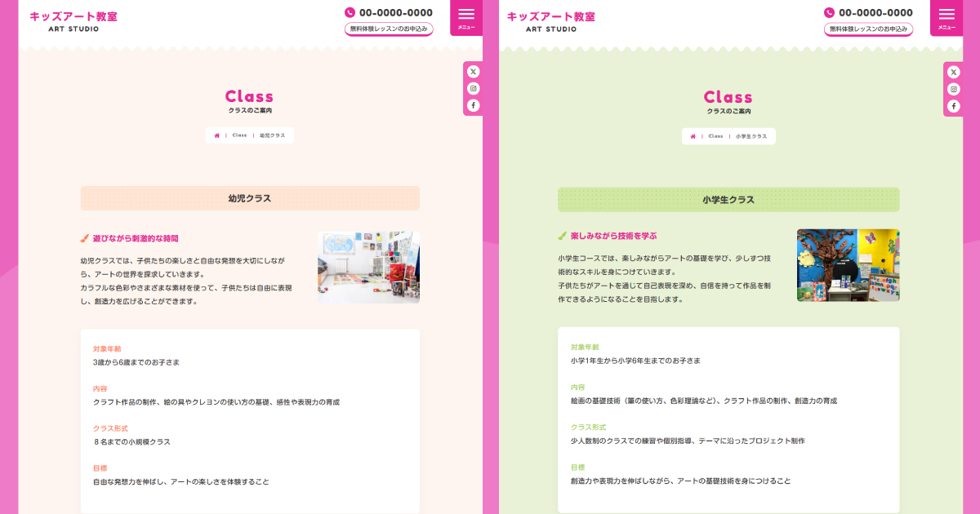Open the X social icon on the 幼児クラス page

click(x=474, y=71)
